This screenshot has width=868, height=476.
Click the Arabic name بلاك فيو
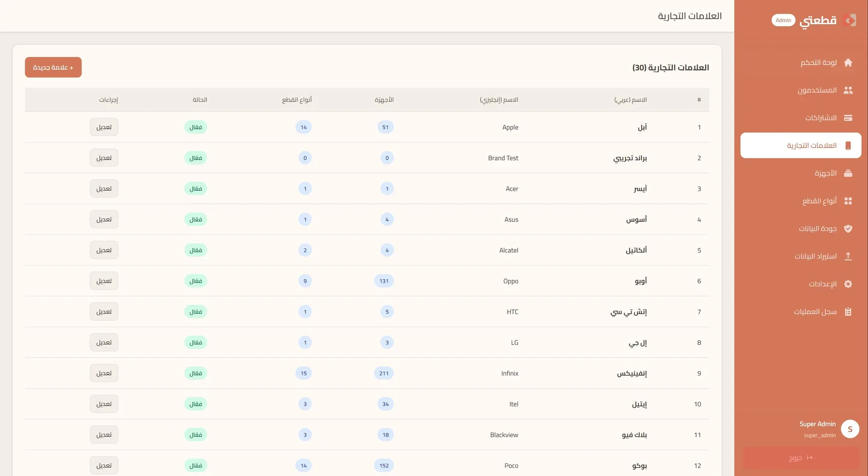pyautogui.click(x=634, y=434)
